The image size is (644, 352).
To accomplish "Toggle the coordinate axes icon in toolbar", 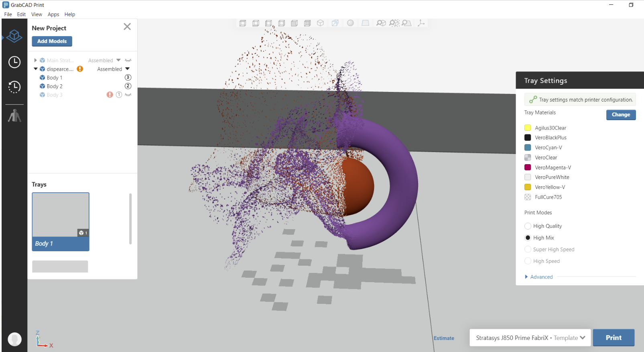I will 421,23.
